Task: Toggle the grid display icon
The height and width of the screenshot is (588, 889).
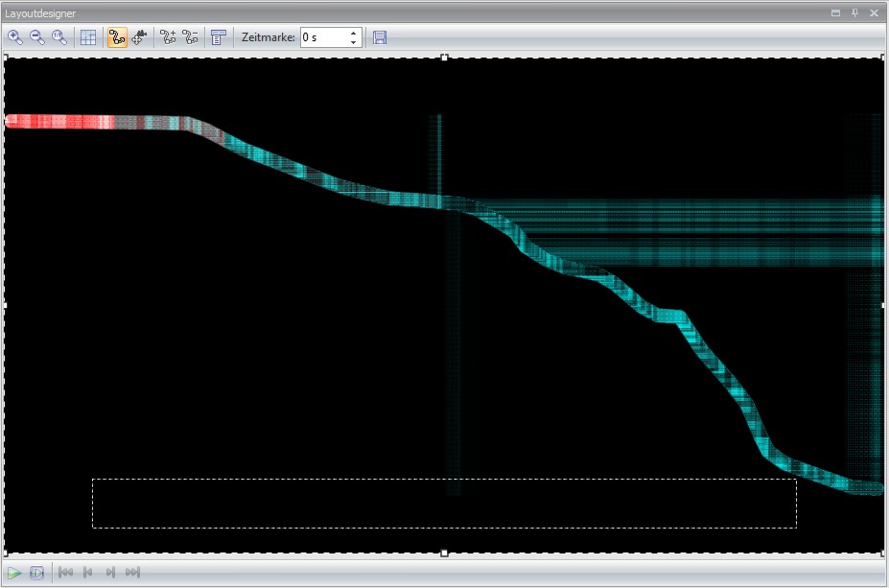Action: [88, 37]
